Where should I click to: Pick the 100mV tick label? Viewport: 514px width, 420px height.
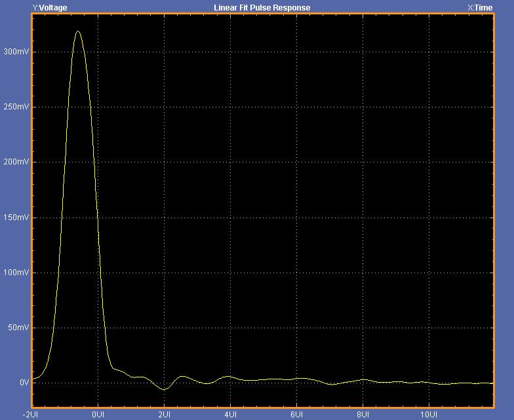(16, 273)
